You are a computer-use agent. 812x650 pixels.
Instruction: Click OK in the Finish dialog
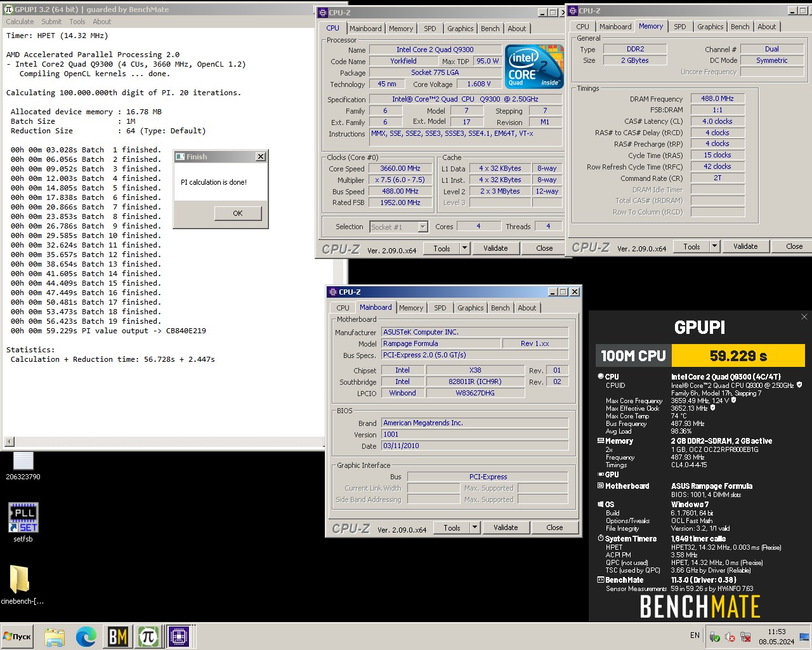tap(238, 213)
